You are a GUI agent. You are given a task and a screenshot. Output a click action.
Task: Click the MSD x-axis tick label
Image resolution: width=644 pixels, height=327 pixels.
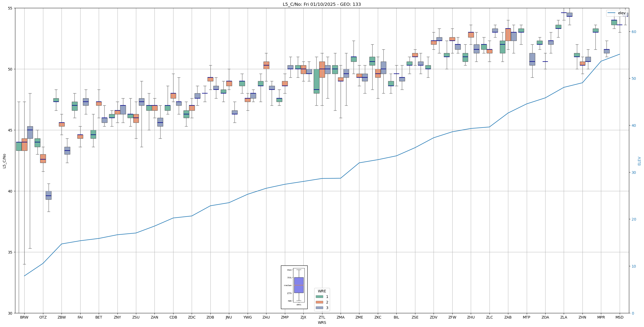coord(619,317)
